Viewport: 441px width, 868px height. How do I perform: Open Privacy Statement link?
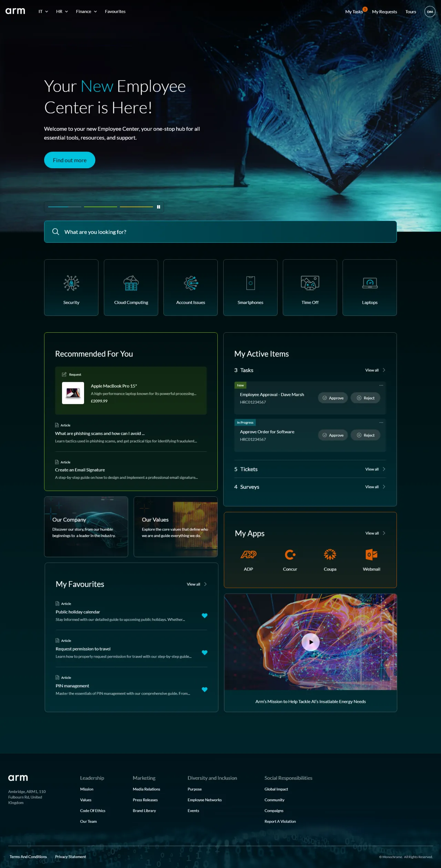pyautogui.click(x=71, y=857)
